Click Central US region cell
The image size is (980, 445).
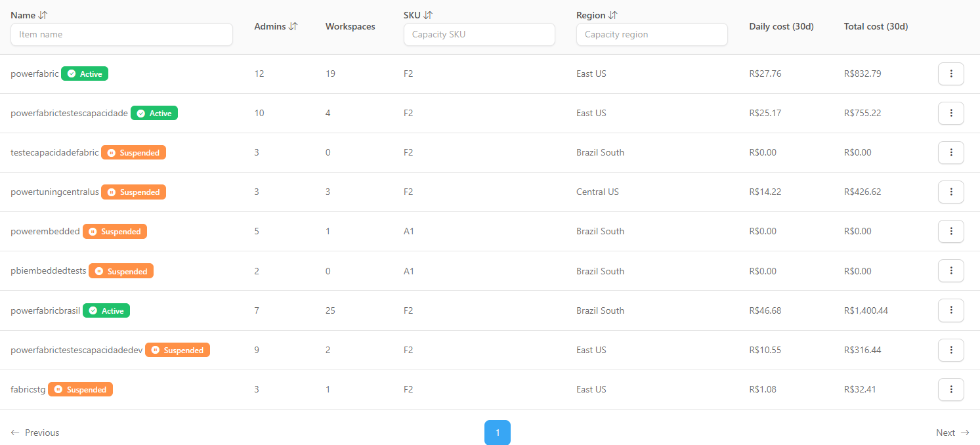point(597,192)
